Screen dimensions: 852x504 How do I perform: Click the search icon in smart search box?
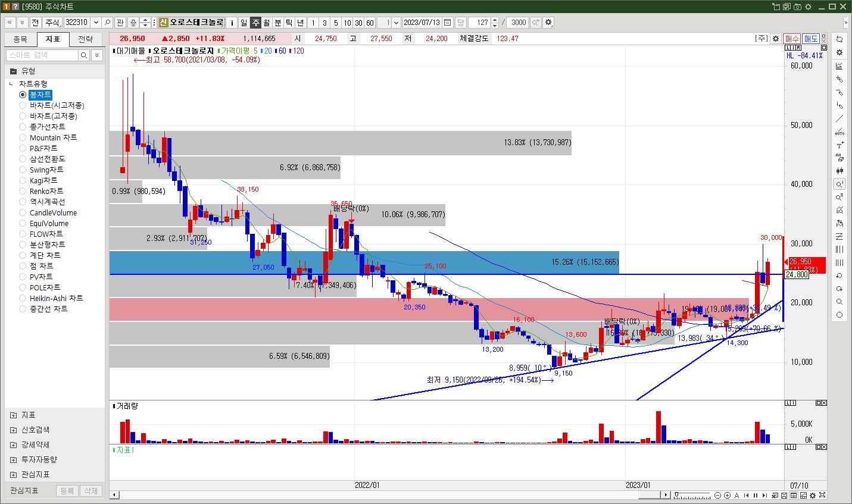(x=85, y=55)
